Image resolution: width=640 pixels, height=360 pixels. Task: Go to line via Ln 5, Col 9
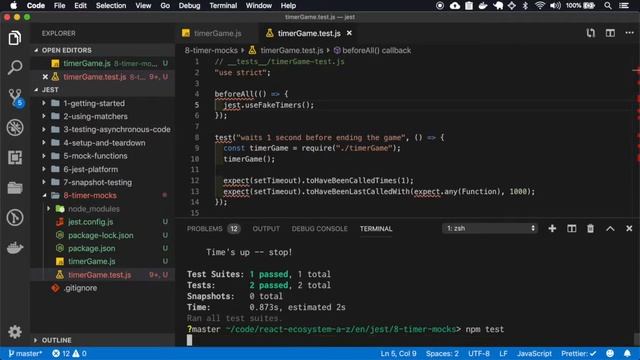[x=398, y=353]
